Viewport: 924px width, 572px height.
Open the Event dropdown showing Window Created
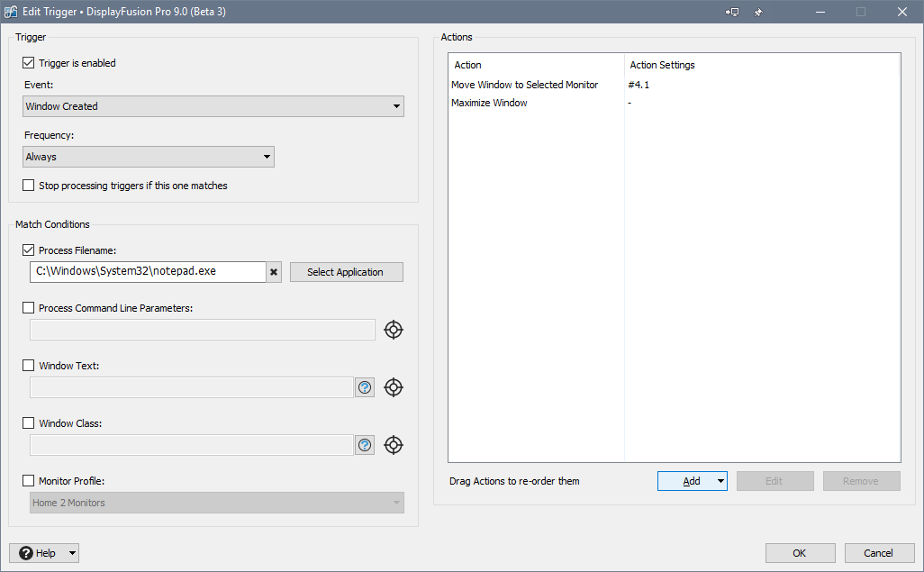213,106
